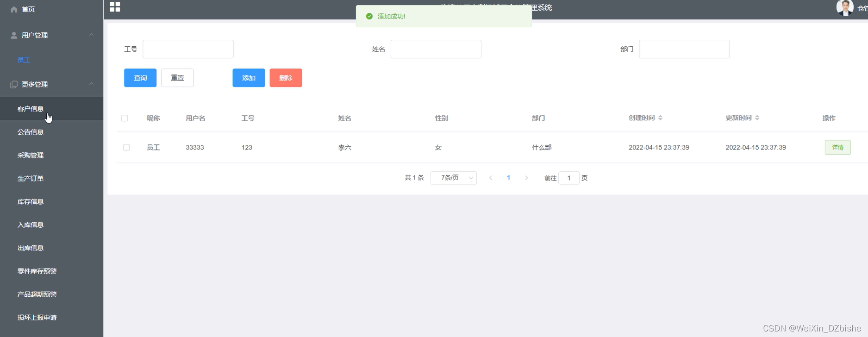This screenshot has width=868, height=337.
Task: Open the user avatar in header
Action: pos(845,8)
